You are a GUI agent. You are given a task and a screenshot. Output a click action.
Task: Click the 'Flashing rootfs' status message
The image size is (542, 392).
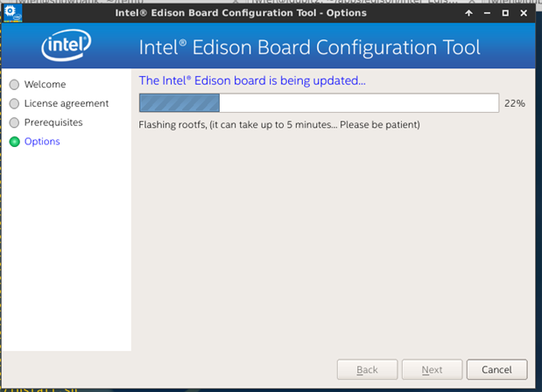point(279,124)
